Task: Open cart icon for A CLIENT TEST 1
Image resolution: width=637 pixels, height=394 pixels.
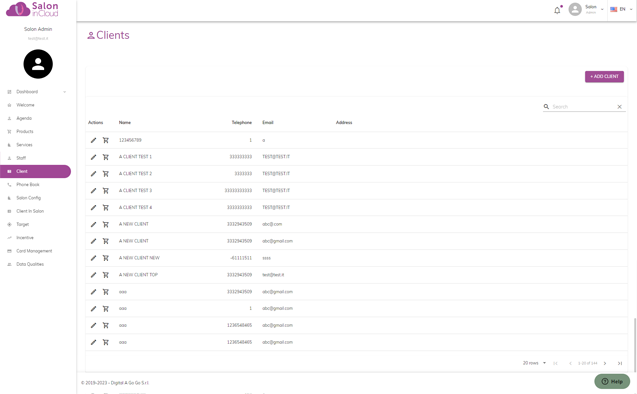Action: tap(106, 157)
